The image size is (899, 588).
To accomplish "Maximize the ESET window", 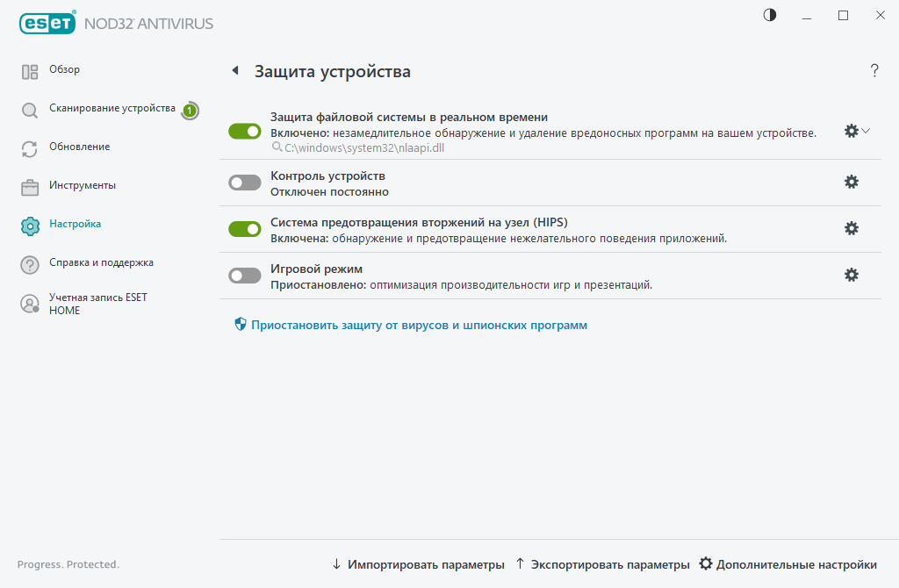I will pyautogui.click(x=843, y=16).
